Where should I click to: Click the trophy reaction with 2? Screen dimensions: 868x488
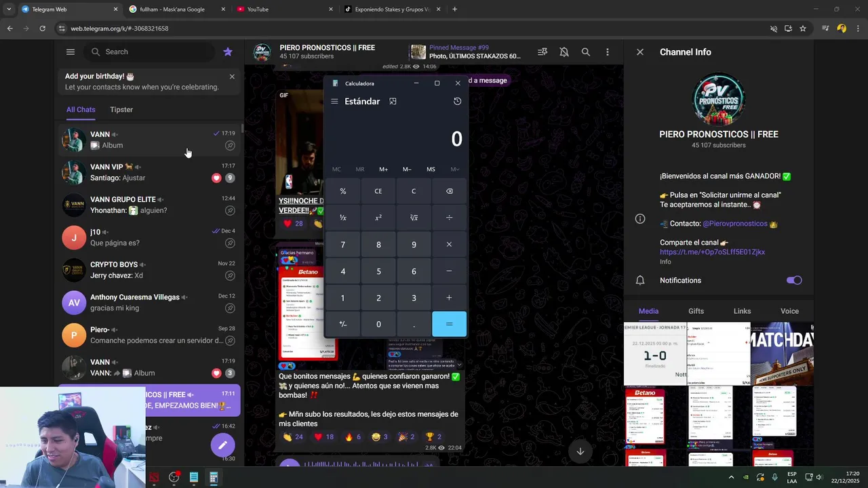(433, 436)
